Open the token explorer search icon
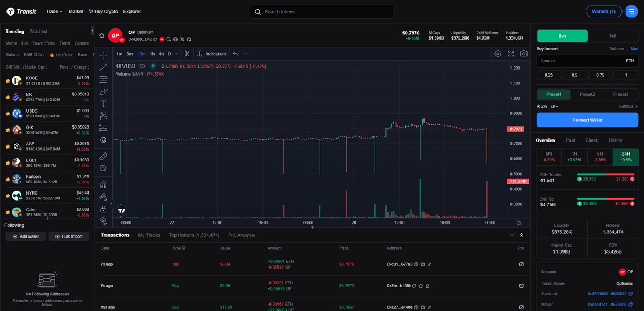644x311 pixels. pyautogui.click(x=169, y=39)
